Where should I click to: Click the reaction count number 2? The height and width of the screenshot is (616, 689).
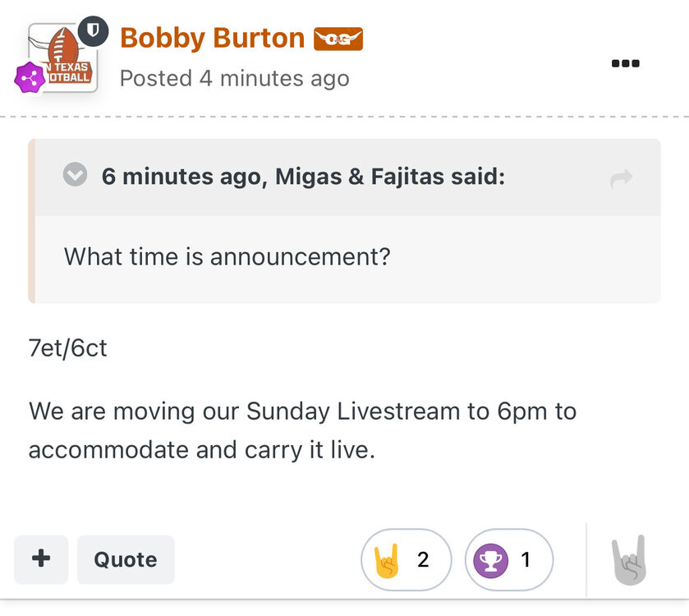pyautogui.click(x=423, y=560)
